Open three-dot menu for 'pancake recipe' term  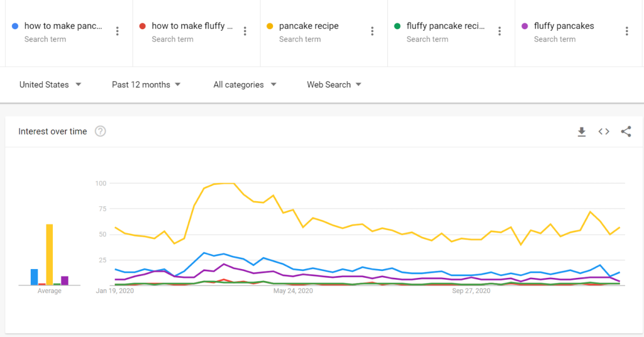click(372, 31)
